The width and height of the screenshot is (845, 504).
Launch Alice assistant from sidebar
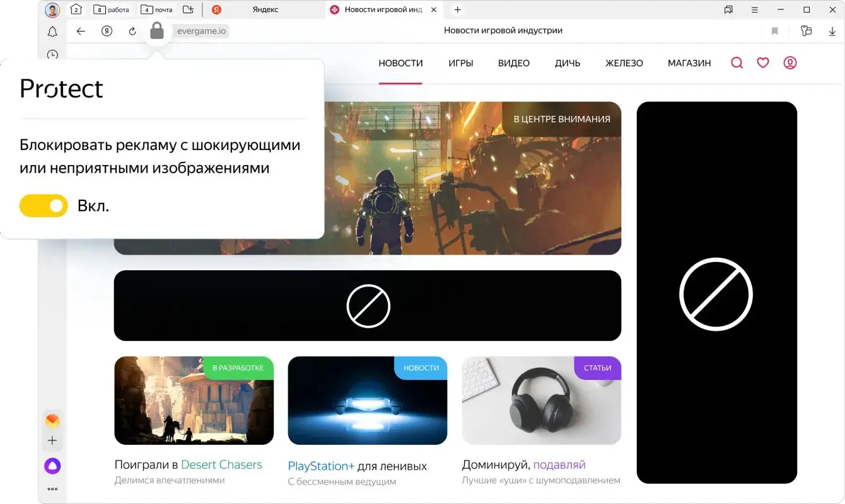click(x=52, y=466)
